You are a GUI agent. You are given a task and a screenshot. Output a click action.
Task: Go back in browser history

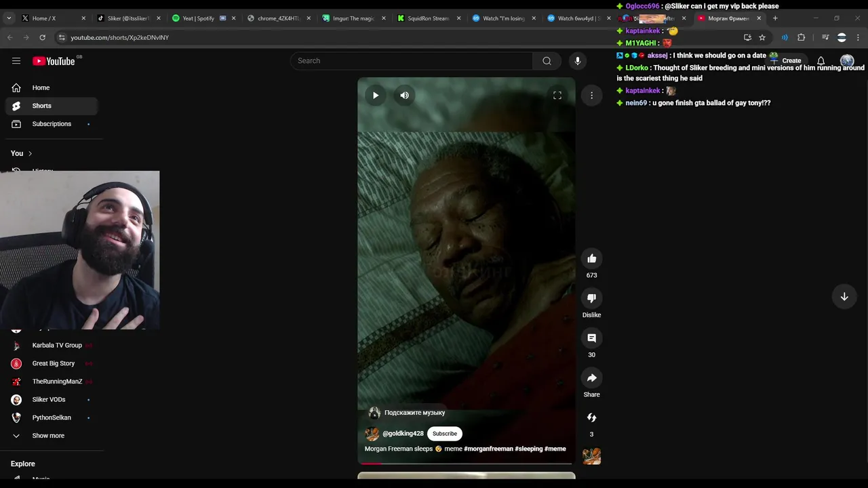point(10,37)
